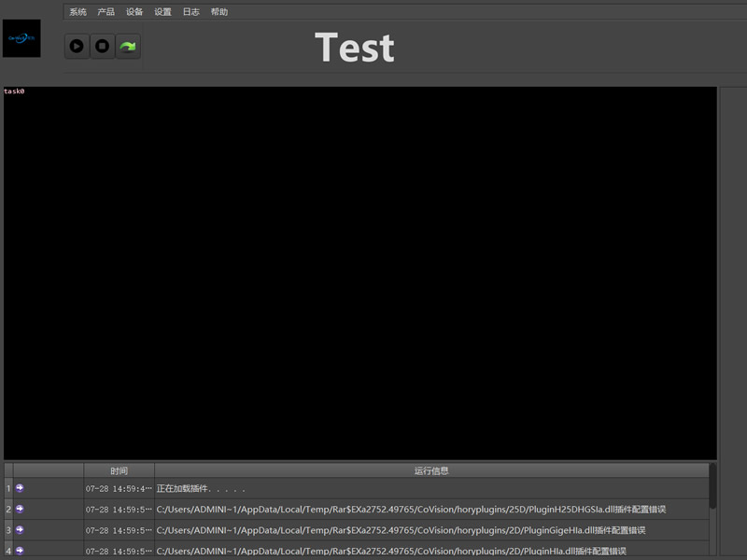The width and height of the screenshot is (747, 560).
Task: Click the Play/Run button in toolbar
Action: pyautogui.click(x=77, y=46)
